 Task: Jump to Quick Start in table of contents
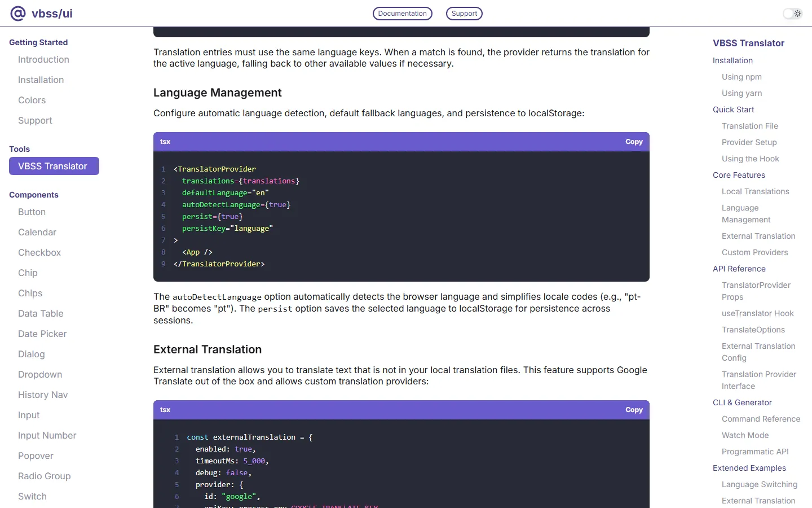pyautogui.click(x=733, y=110)
